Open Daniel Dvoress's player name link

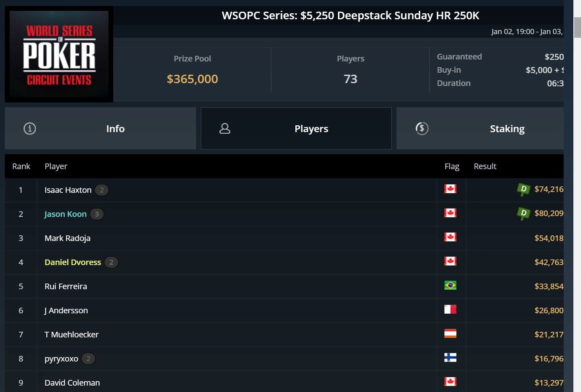(x=73, y=262)
